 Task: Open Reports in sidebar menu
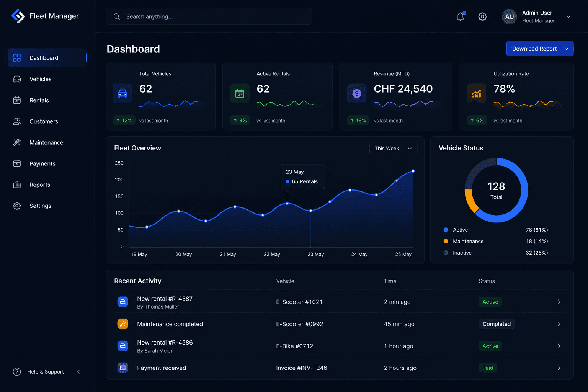coord(47,185)
